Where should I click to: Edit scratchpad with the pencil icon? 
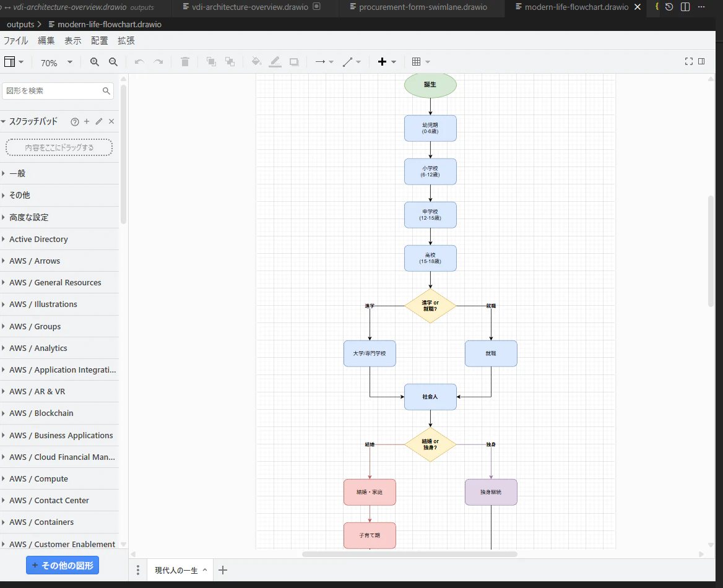(98, 121)
